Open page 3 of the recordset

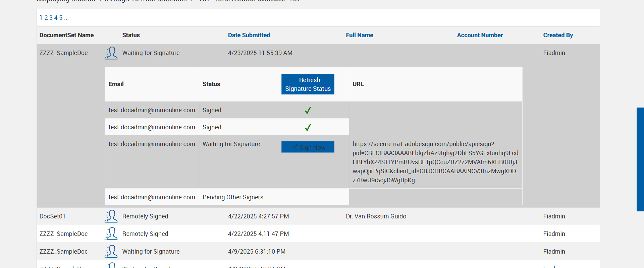[51, 18]
